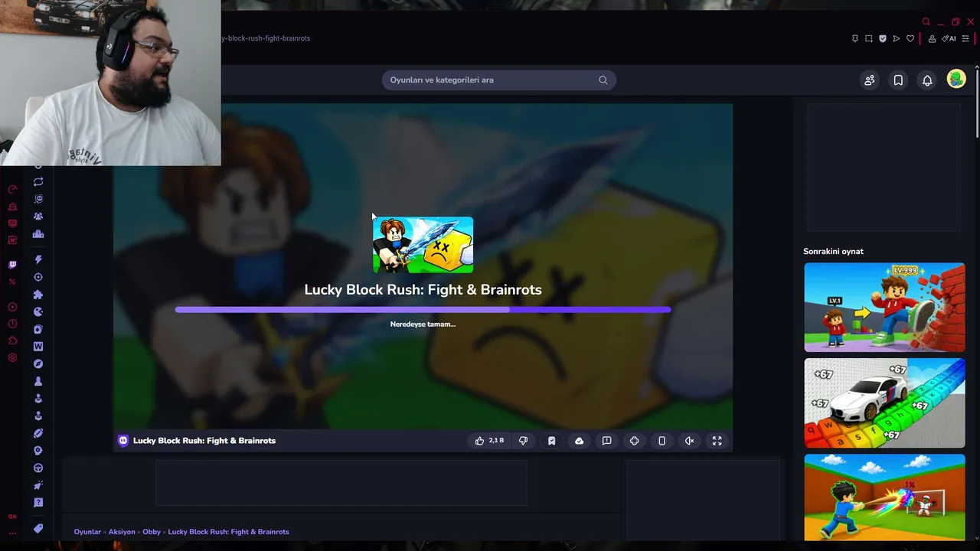This screenshot has height=551, width=980.
Task: Open the browser AI assistant button
Action: (949, 38)
